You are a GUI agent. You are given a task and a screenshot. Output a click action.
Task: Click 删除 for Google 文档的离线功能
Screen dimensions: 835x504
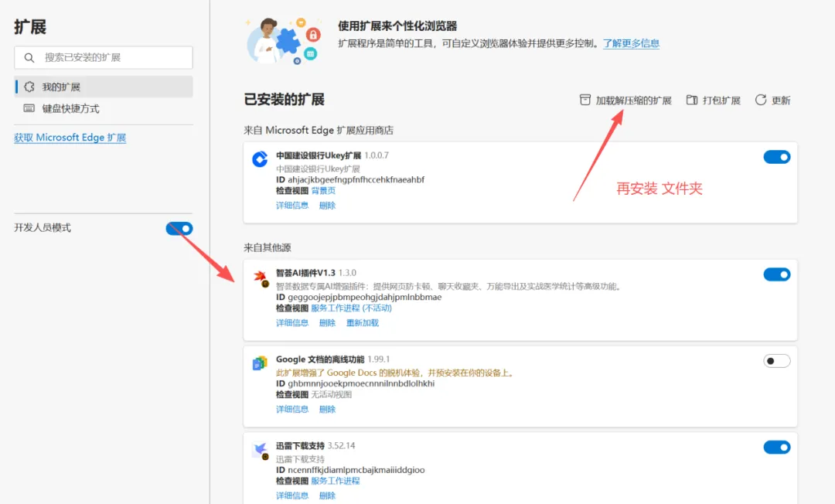[328, 409]
